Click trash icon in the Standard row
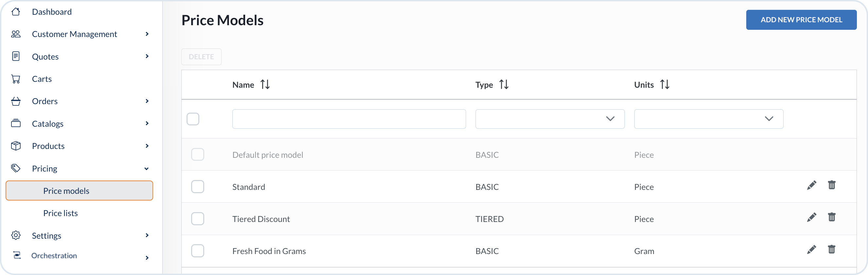Screen dimensions: 868x275 point(831,185)
